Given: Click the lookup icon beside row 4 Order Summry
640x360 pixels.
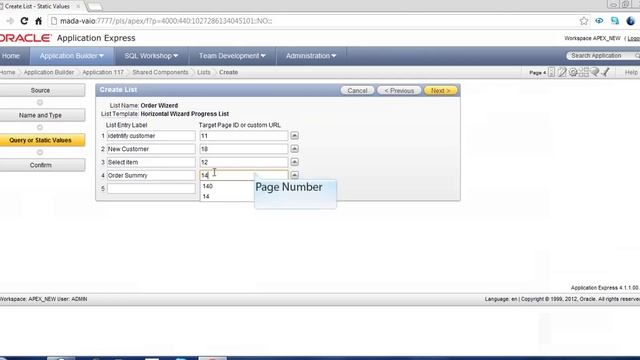Looking at the screenshot, I should tap(294, 175).
